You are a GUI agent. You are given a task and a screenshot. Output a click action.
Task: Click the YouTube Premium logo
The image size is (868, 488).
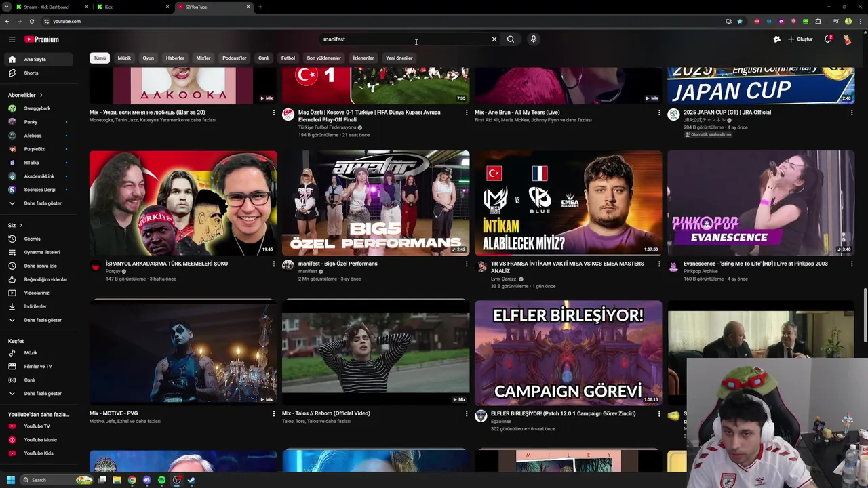(42, 39)
